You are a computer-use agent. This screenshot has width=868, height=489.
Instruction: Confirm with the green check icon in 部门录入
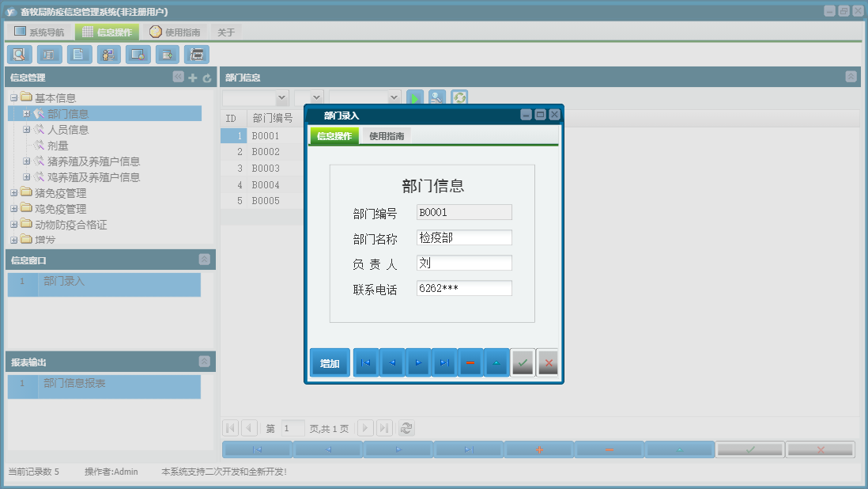523,362
